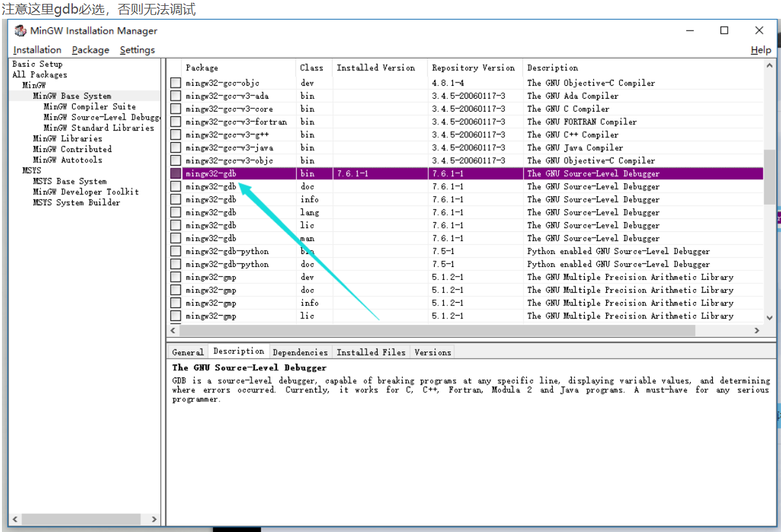Mark checkbox for mingw32-gdb-python bin package
The width and height of the screenshot is (781, 532).
click(x=175, y=251)
